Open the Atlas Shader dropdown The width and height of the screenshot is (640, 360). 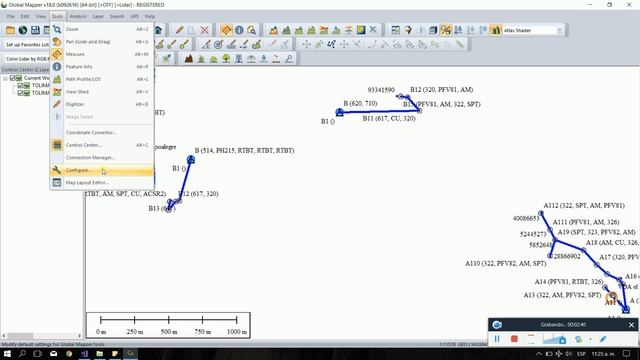point(559,30)
